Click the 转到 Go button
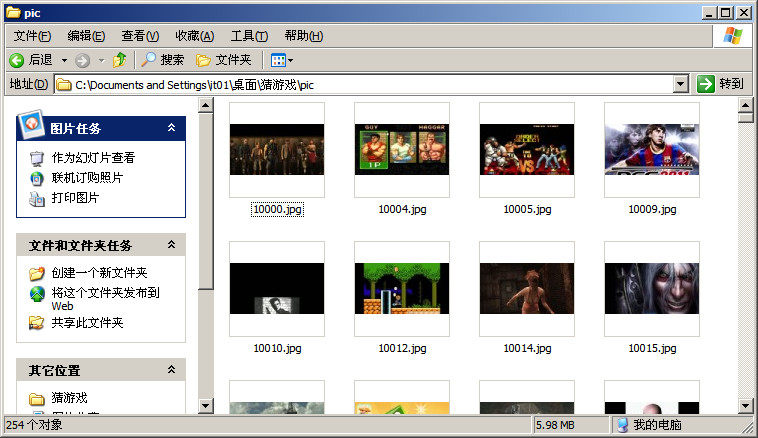Screen dimensions: 758x438 coord(721,84)
